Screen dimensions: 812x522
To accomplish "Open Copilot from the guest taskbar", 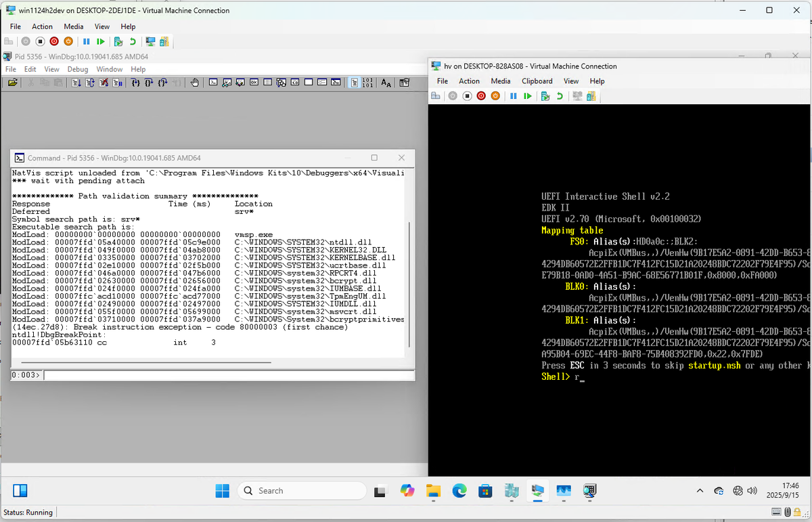I will click(x=407, y=491).
